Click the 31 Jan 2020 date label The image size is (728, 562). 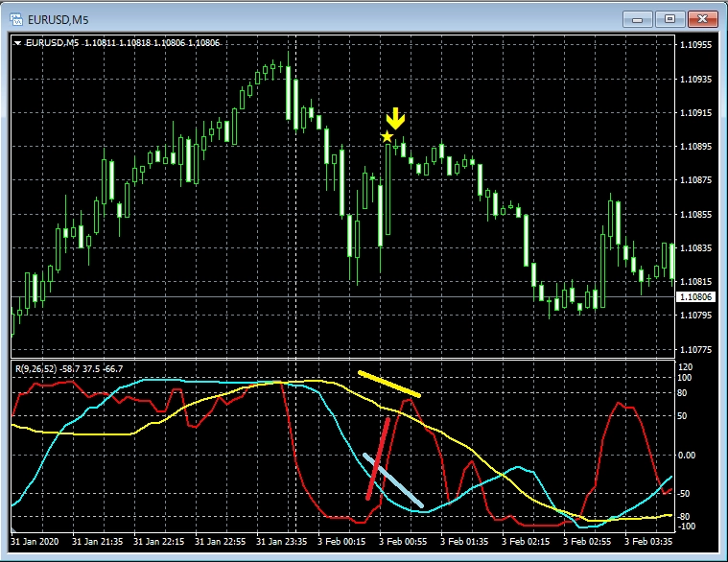pyautogui.click(x=36, y=542)
